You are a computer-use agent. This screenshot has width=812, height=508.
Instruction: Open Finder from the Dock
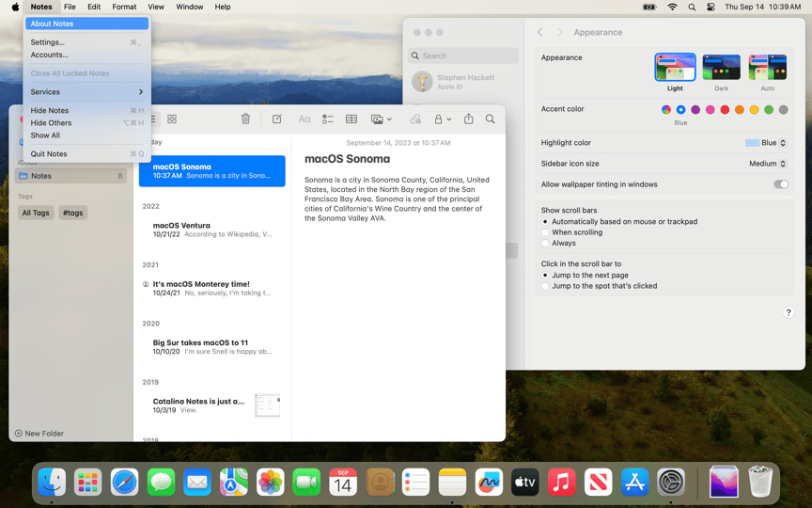click(x=52, y=482)
